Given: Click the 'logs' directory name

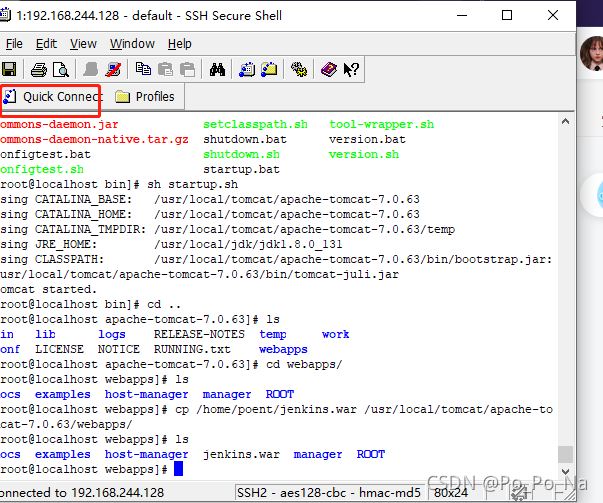Looking at the screenshot, I should click(x=112, y=335).
